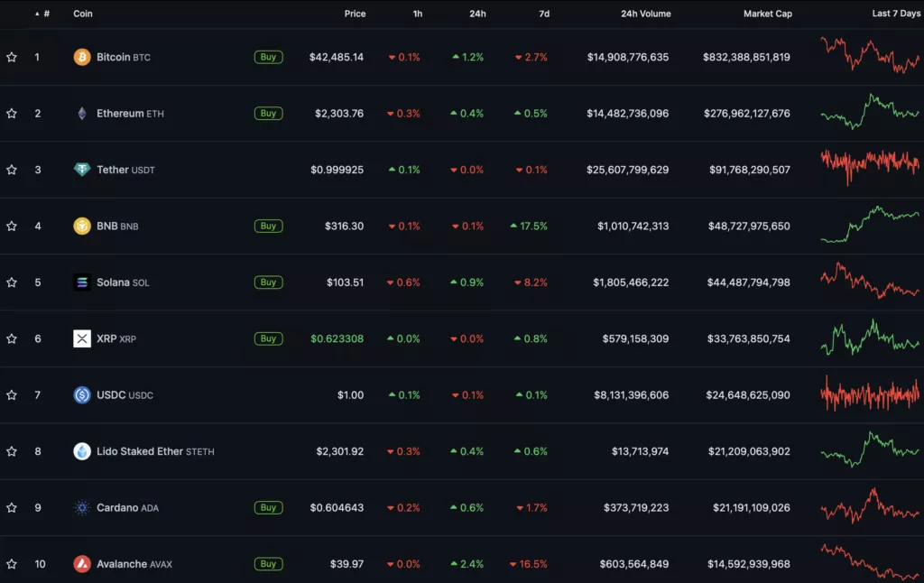Click the XRP coin logo

[x=82, y=338]
